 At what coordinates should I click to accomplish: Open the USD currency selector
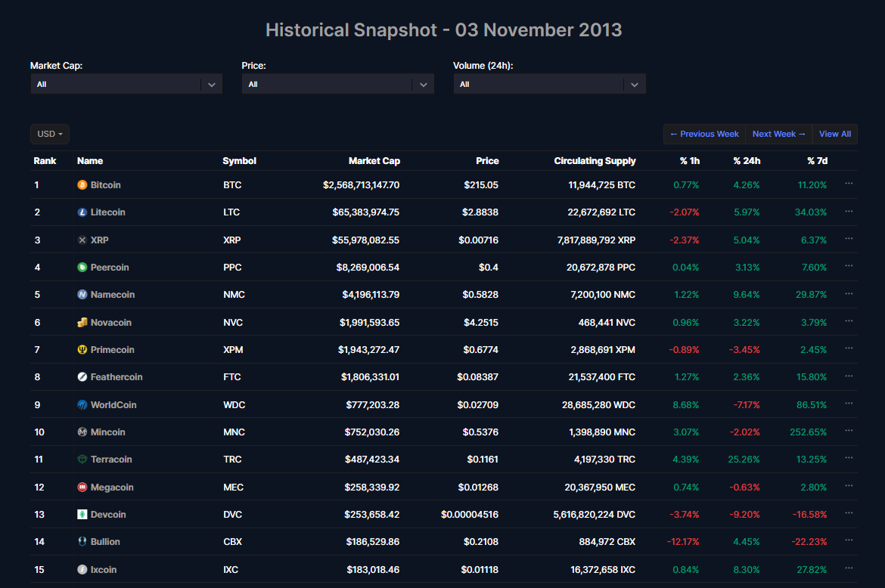[x=50, y=135]
